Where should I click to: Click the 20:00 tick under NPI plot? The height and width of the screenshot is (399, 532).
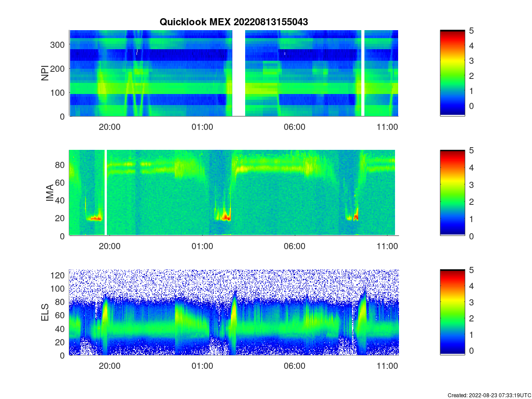tap(110, 127)
